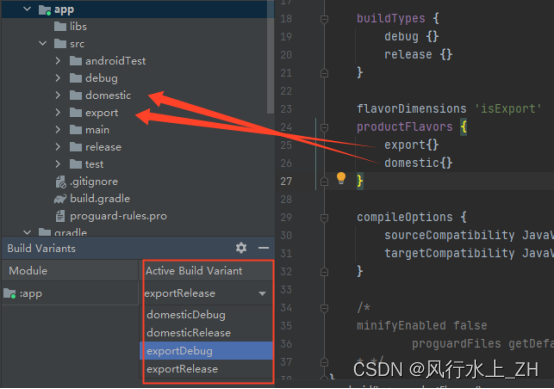Select the :app module row label
This screenshot has height=389, width=554.
click(x=31, y=294)
